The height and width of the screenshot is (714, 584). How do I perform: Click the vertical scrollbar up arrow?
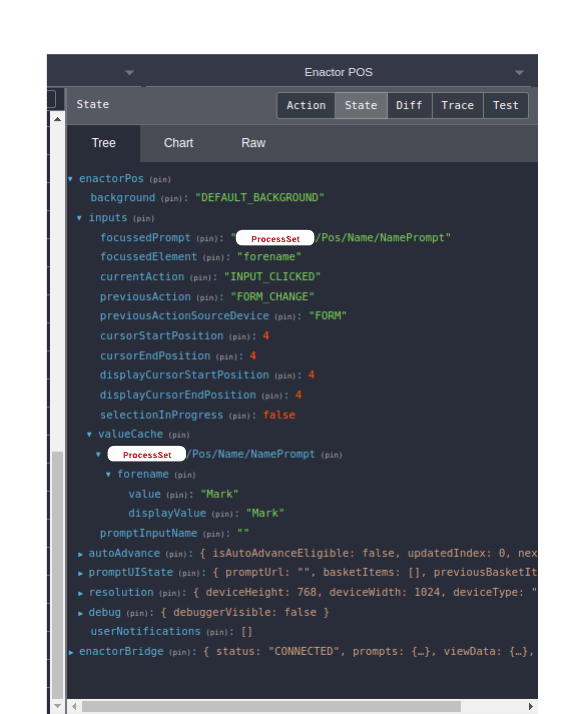(x=57, y=119)
